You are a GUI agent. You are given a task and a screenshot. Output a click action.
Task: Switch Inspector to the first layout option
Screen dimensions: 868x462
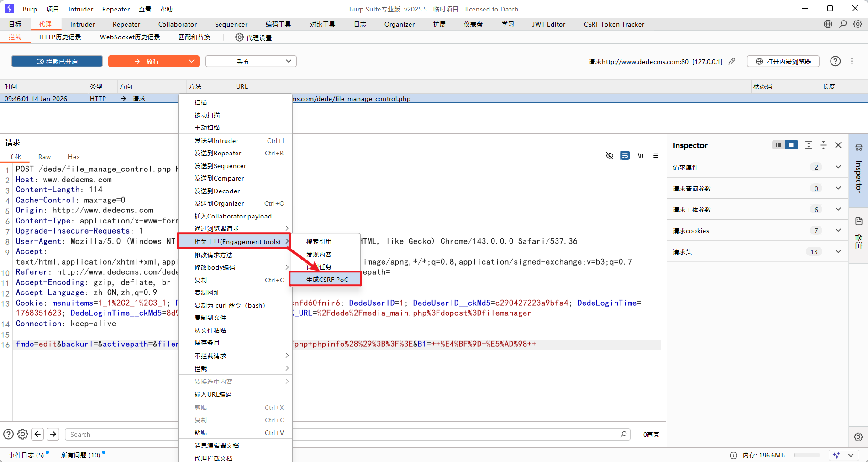coord(779,145)
